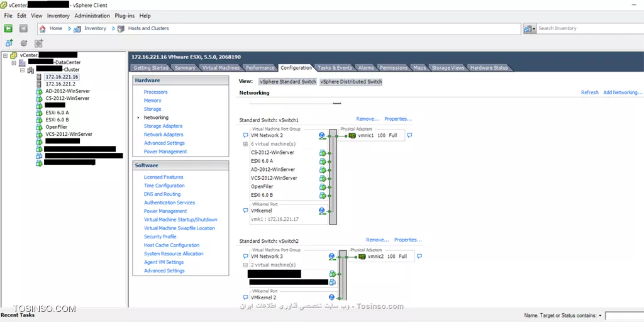Image resolution: width=644 pixels, height=322 pixels.
Task: Click the speech bubble icon beside VM Network 3
Action: pos(246,257)
